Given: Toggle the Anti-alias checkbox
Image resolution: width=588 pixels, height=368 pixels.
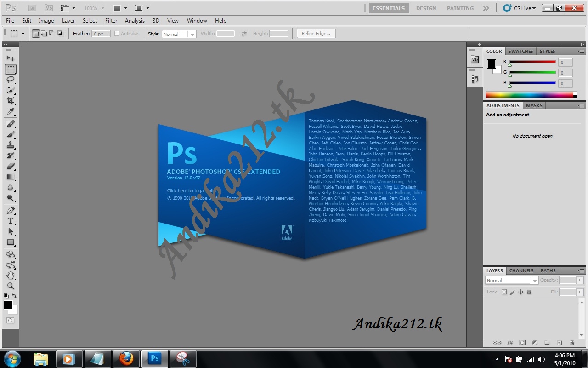Looking at the screenshot, I should pyautogui.click(x=117, y=34).
